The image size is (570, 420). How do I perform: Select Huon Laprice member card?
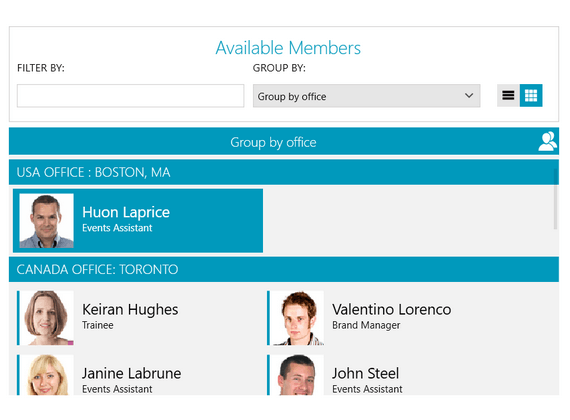pyautogui.click(x=138, y=221)
